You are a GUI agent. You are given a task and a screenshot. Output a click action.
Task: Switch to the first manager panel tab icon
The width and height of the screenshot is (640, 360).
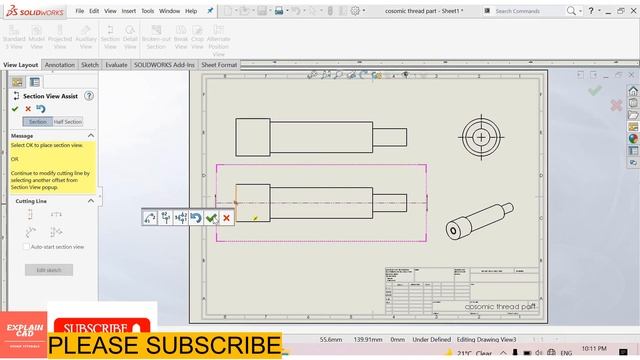point(18,82)
